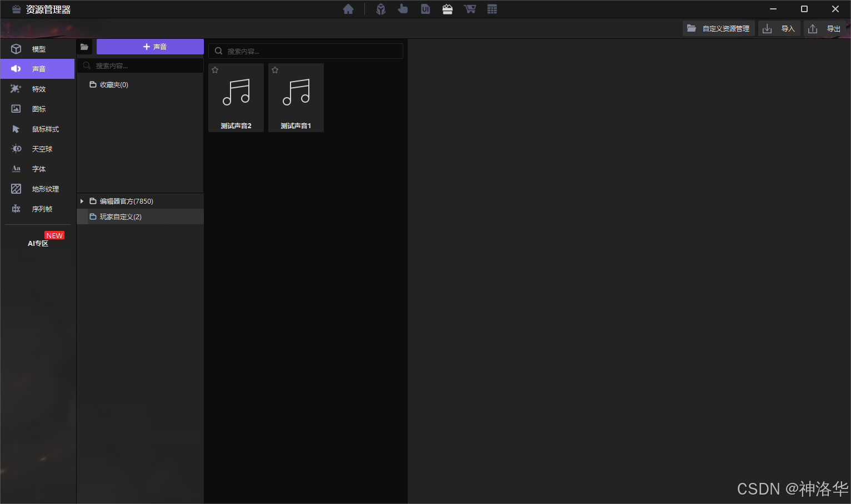851x504 pixels.
Task: Focus the asset list search field
Action: (306, 51)
